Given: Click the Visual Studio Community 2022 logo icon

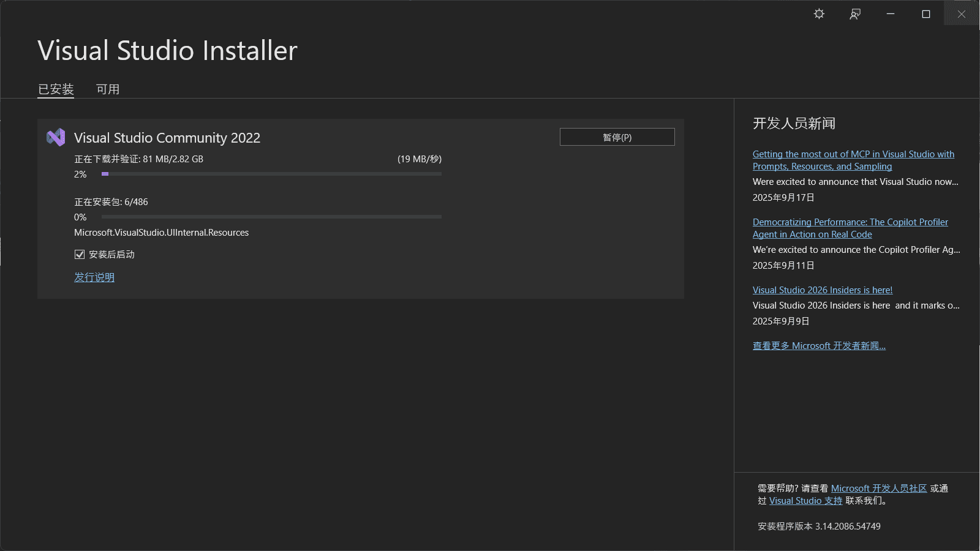Looking at the screenshot, I should click(56, 137).
